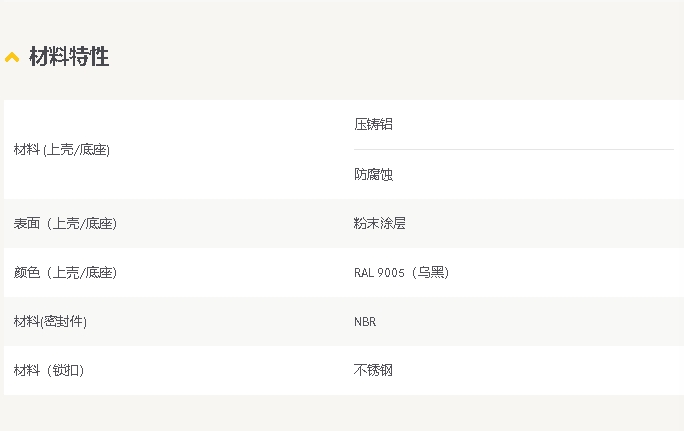The image size is (684, 431).
Task: Click the 压铸铝 value
Action: click(373, 124)
